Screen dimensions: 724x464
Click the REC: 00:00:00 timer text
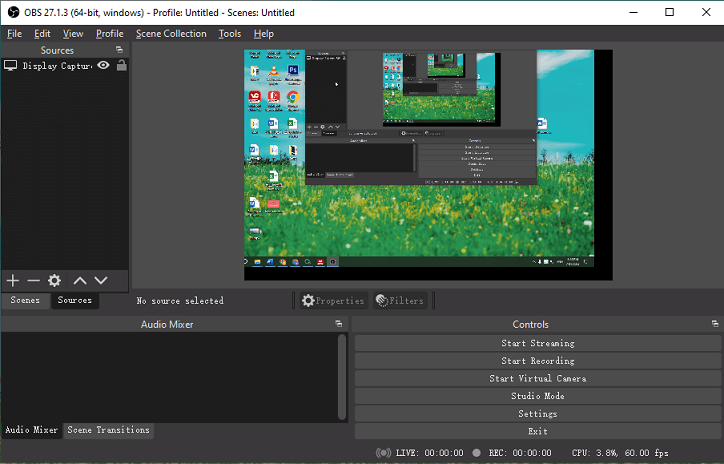pos(520,453)
